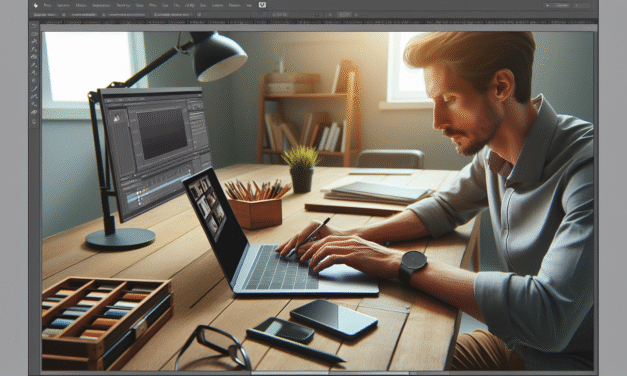Click the white square icon after the menus
Viewport: 627px width, 376px height.
click(x=262, y=5)
